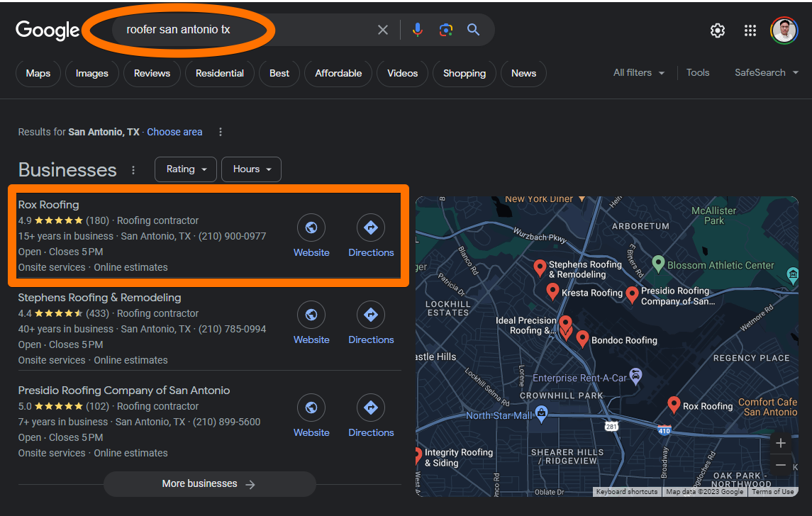Click the More businesses button
This screenshot has height=516, width=812.
point(209,484)
